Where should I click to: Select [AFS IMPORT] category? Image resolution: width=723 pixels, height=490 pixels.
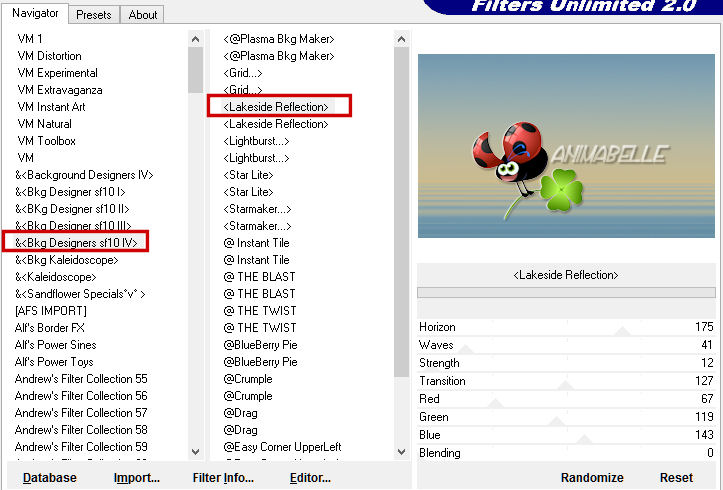pos(50,311)
